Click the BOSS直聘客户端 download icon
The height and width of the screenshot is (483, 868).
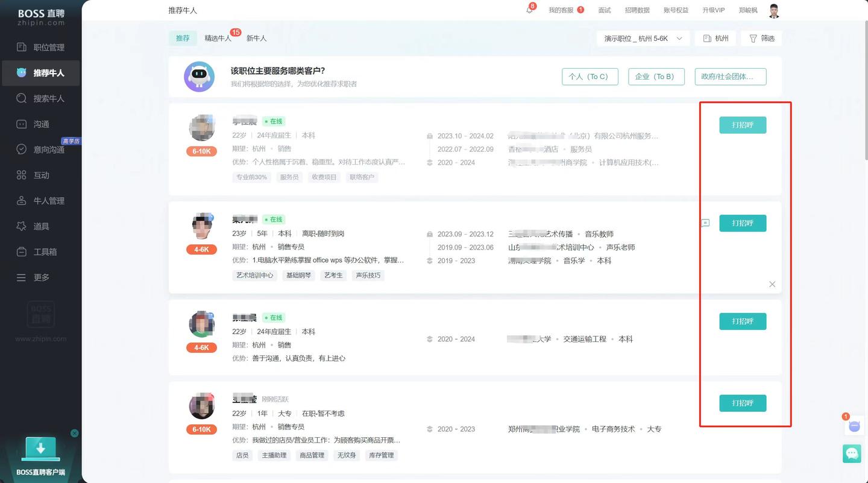[x=41, y=449]
